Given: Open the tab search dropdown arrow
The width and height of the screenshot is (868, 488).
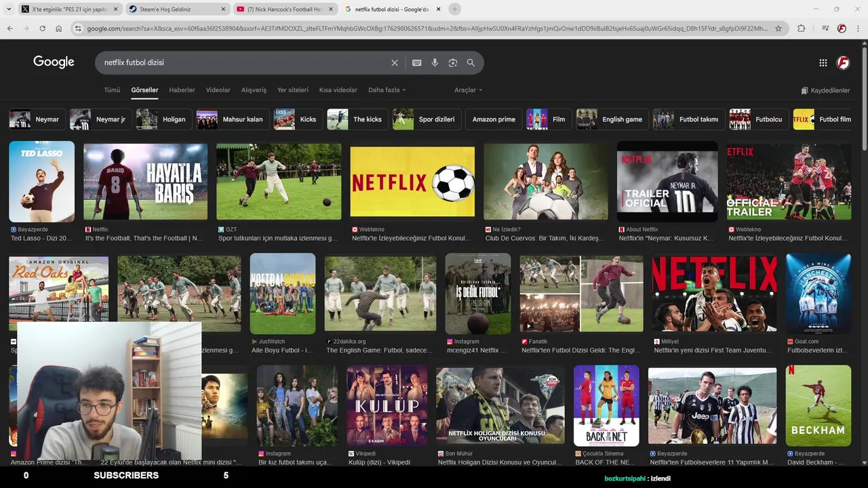Looking at the screenshot, I should 9,9.
